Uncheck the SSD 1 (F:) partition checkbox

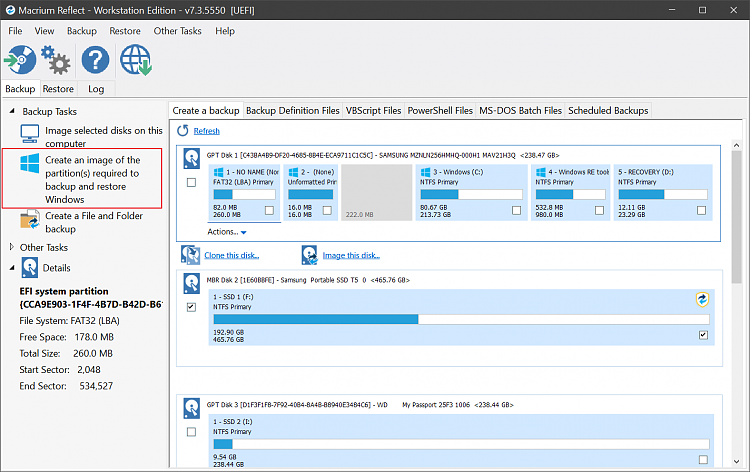703,335
